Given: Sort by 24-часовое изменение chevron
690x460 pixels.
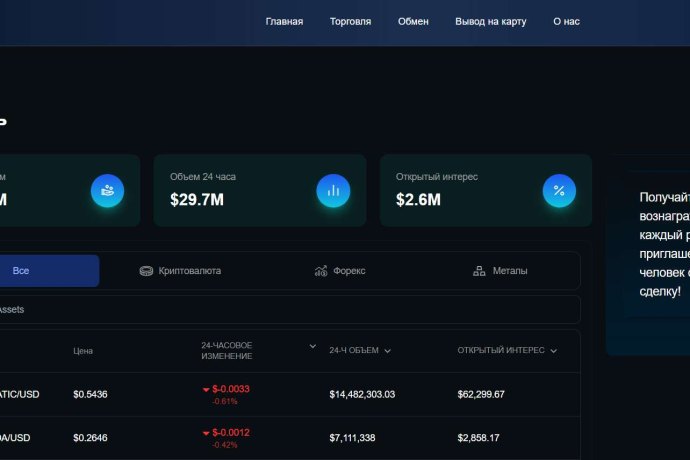Looking at the screenshot, I should click(312, 346).
